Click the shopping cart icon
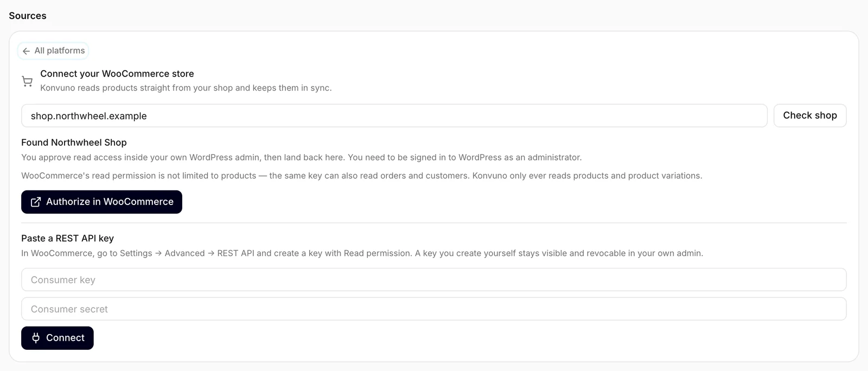 pyautogui.click(x=27, y=81)
